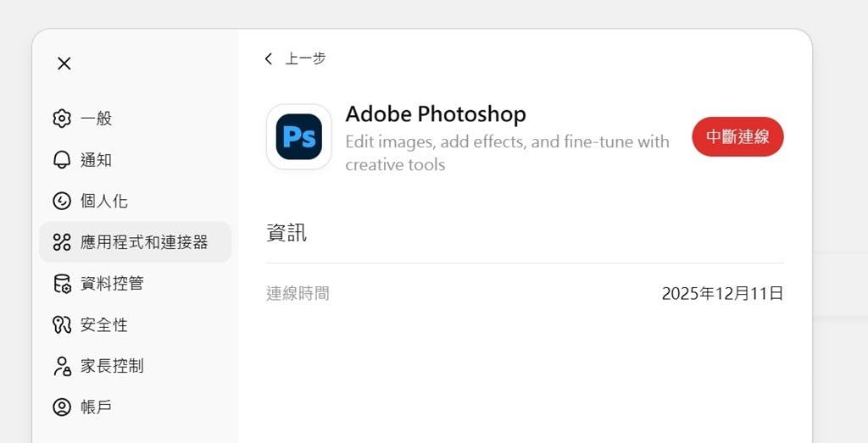
Task: Click the Data controls database icon
Action: tap(62, 284)
